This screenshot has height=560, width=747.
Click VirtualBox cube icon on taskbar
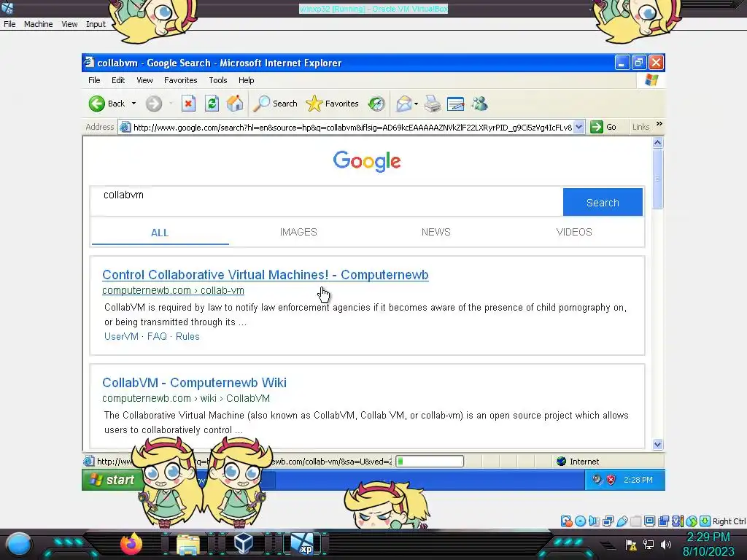[244, 543]
